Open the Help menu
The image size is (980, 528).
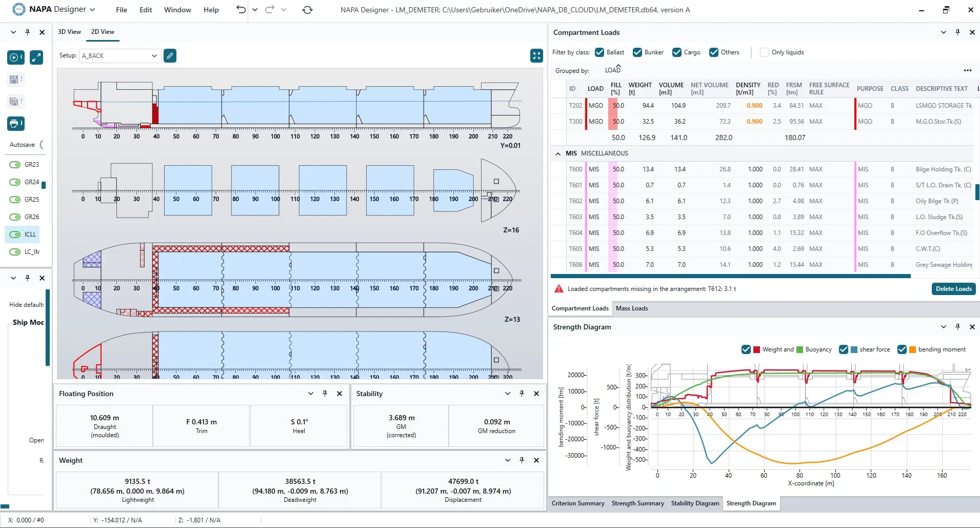pos(211,10)
